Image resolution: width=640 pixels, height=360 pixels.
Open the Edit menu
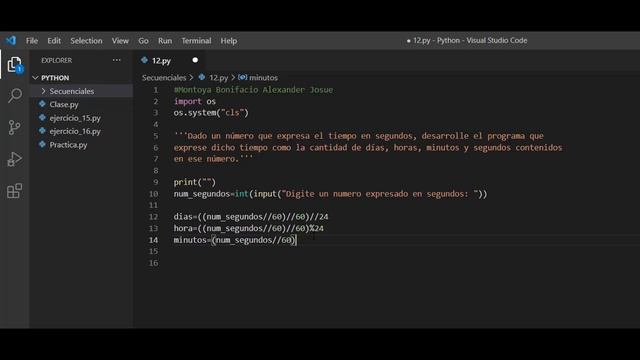pyautogui.click(x=54, y=41)
